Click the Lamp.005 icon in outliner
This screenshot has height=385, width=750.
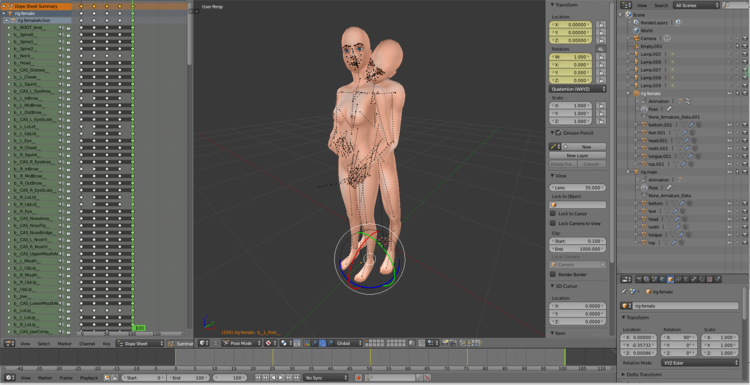(x=636, y=54)
